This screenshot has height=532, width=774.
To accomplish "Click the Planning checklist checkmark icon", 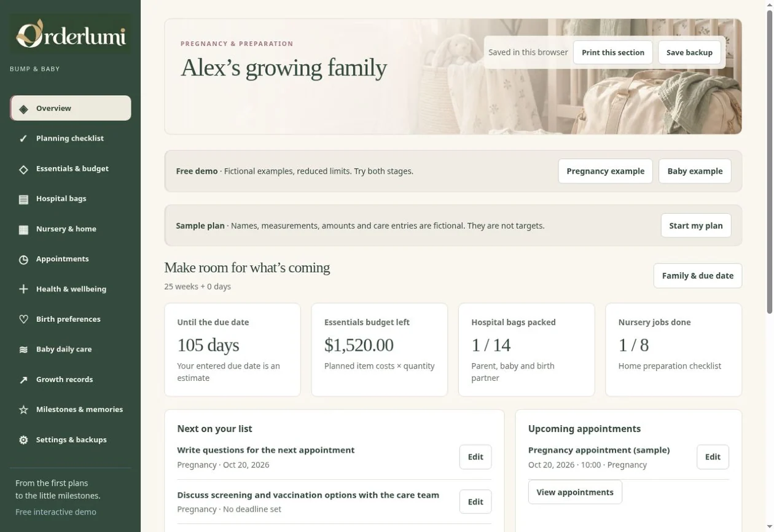I will point(23,139).
